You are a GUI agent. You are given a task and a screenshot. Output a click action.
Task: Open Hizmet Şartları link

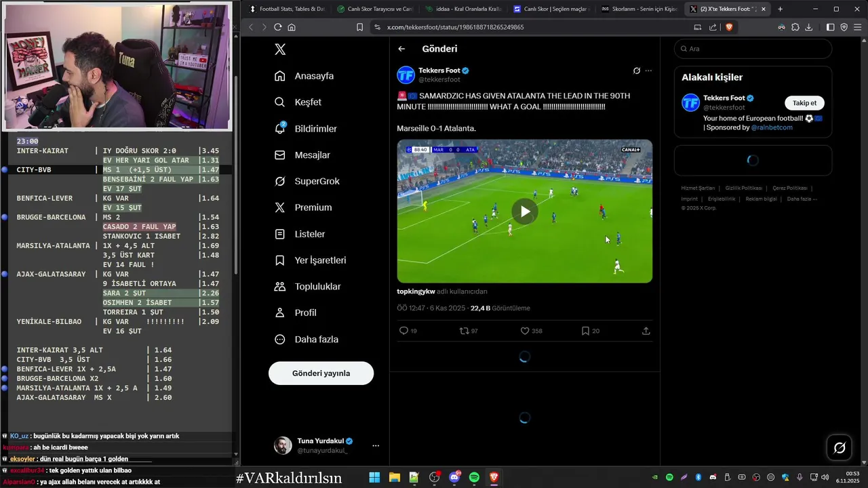click(698, 188)
